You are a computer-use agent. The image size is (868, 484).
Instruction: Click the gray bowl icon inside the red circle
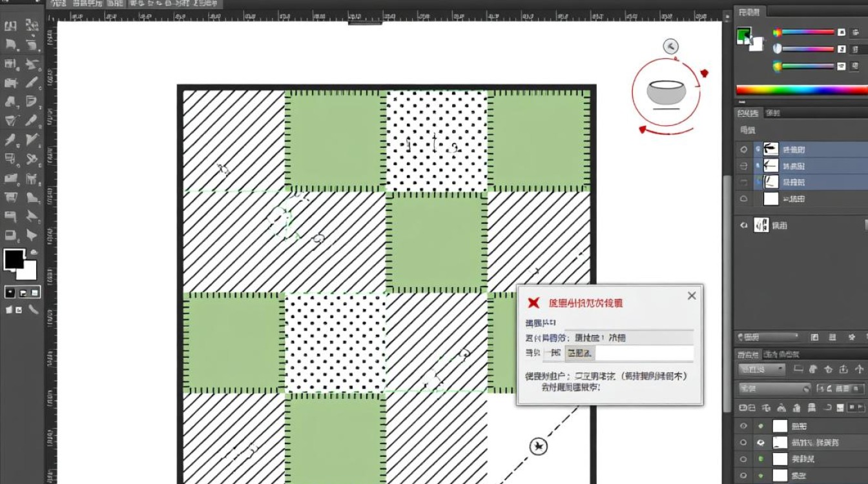coord(665,92)
